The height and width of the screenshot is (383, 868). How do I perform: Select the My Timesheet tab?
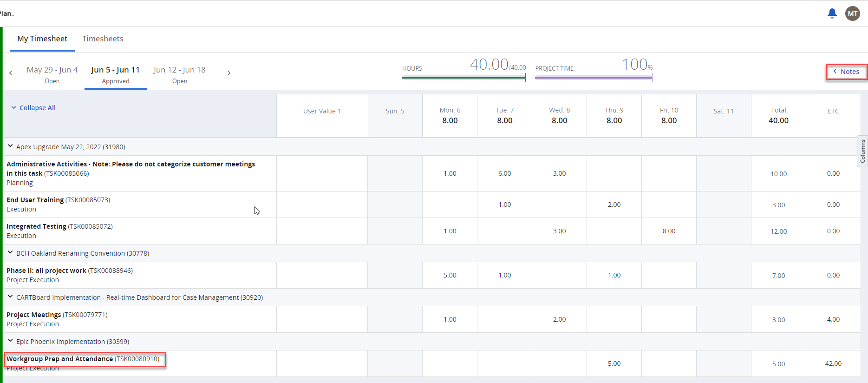42,39
